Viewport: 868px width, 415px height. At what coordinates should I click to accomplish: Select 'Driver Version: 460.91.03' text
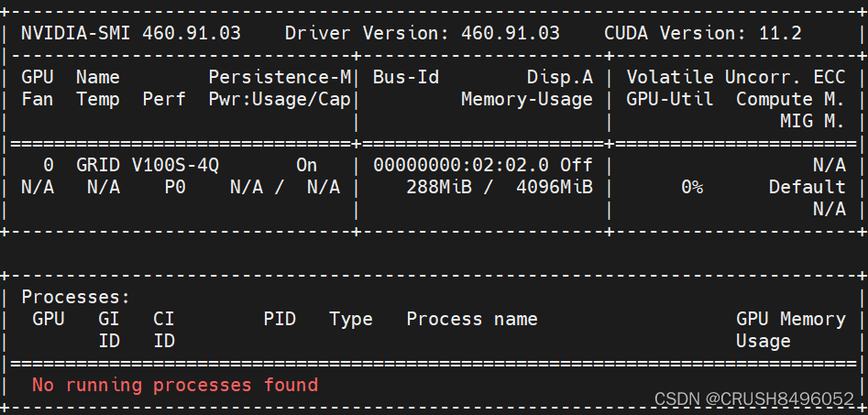point(423,33)
